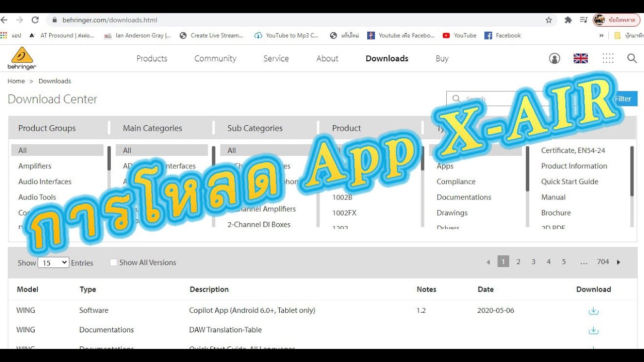The height and width of the screenshot is (362, 644).
Task: Open the Downloads menu item
Action: tap(387, 58)
